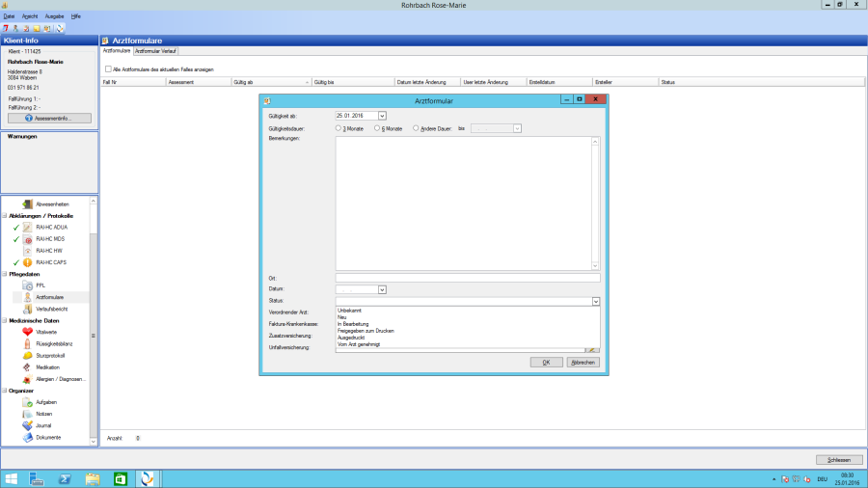Viewport: 868px width, 488px height.
Task: Click Schliessen button
Action: tap(839, 460)
